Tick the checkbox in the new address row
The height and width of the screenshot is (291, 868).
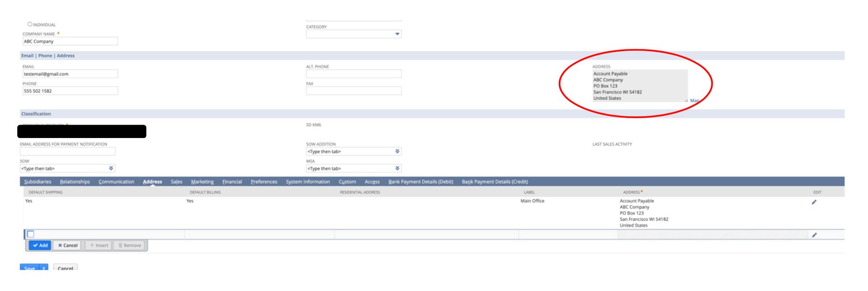pyautogui.click(x=31, y=234)
